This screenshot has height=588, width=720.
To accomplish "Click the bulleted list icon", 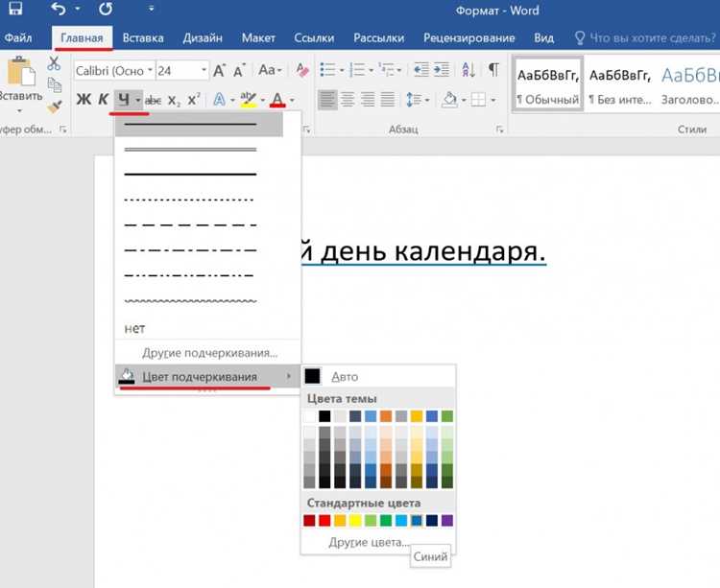I will click(327, 70).
